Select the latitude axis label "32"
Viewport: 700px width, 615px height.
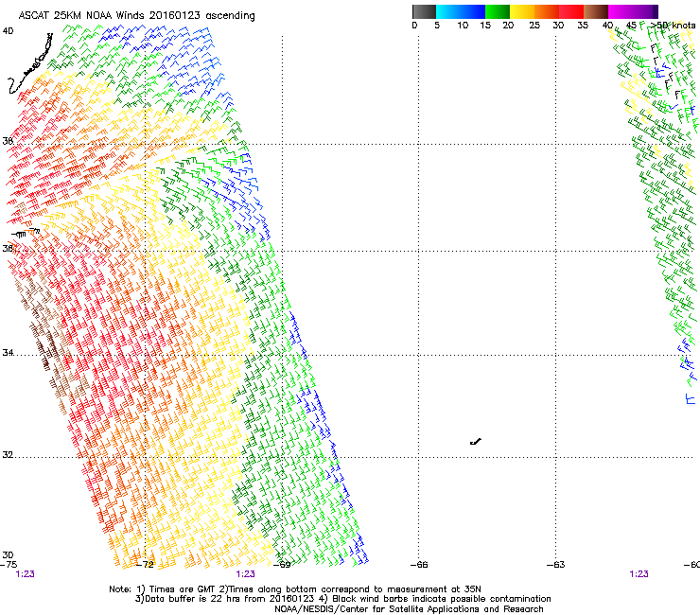(x=8, y=455)
